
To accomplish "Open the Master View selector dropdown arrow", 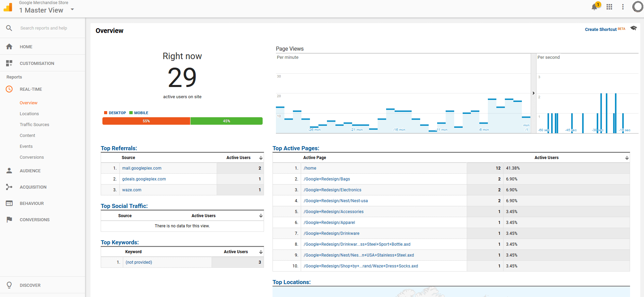I will [72, 10].
